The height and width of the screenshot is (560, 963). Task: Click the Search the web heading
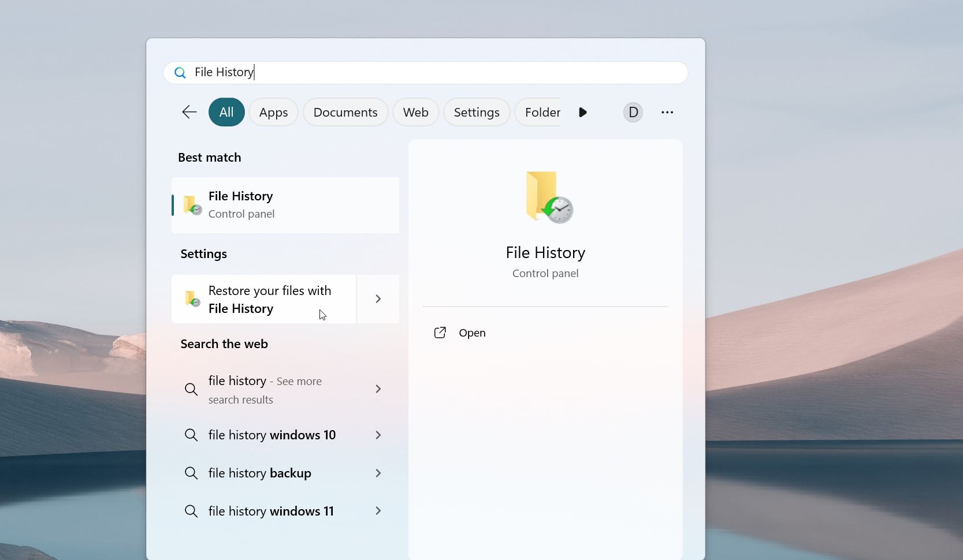click(224, 344)
